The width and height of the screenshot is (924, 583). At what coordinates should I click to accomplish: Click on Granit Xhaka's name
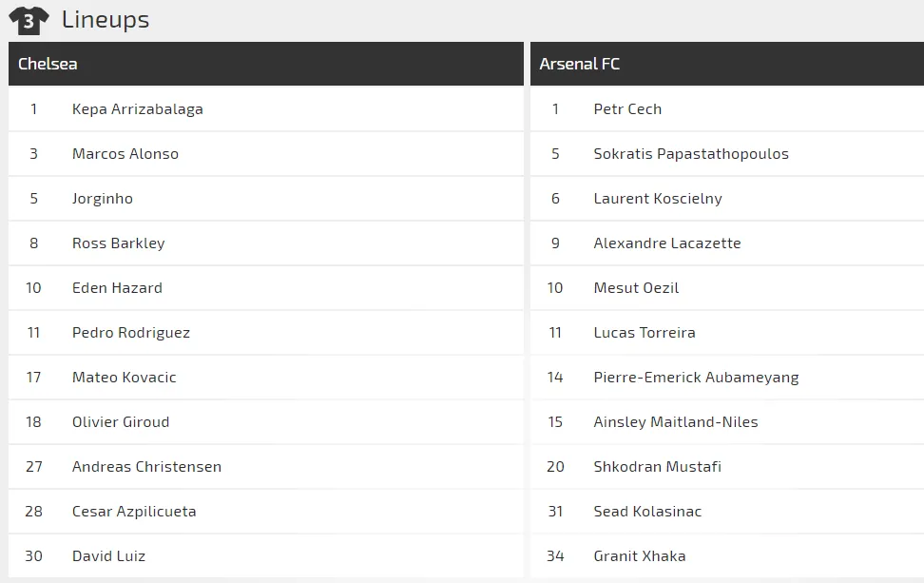[639, 556]
